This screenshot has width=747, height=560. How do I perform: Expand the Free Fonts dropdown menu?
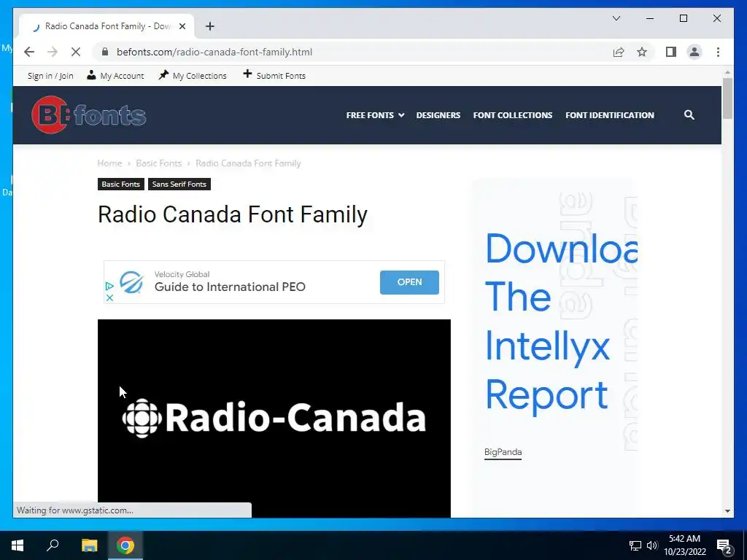(x=375, y=114)
